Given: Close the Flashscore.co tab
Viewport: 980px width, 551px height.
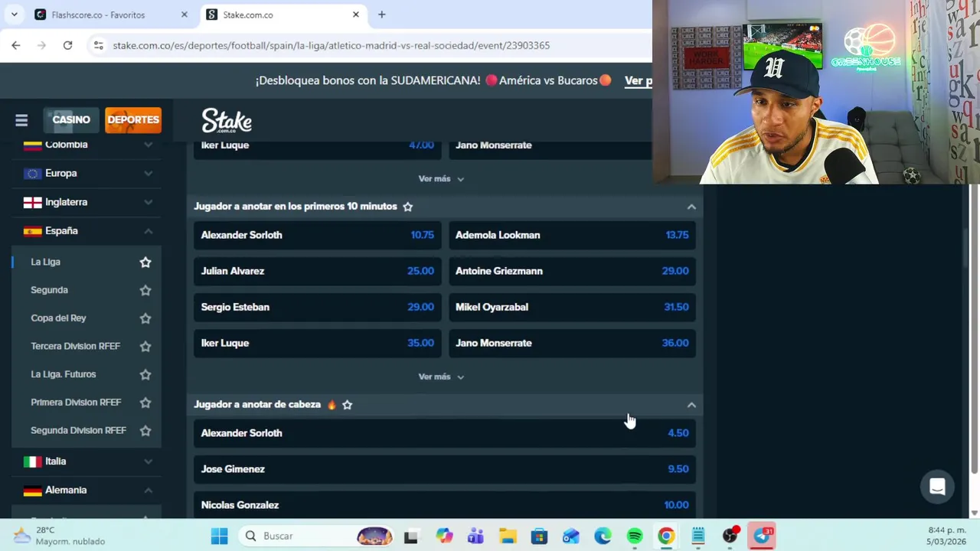Looking at the screenshot, I should 184,15.
